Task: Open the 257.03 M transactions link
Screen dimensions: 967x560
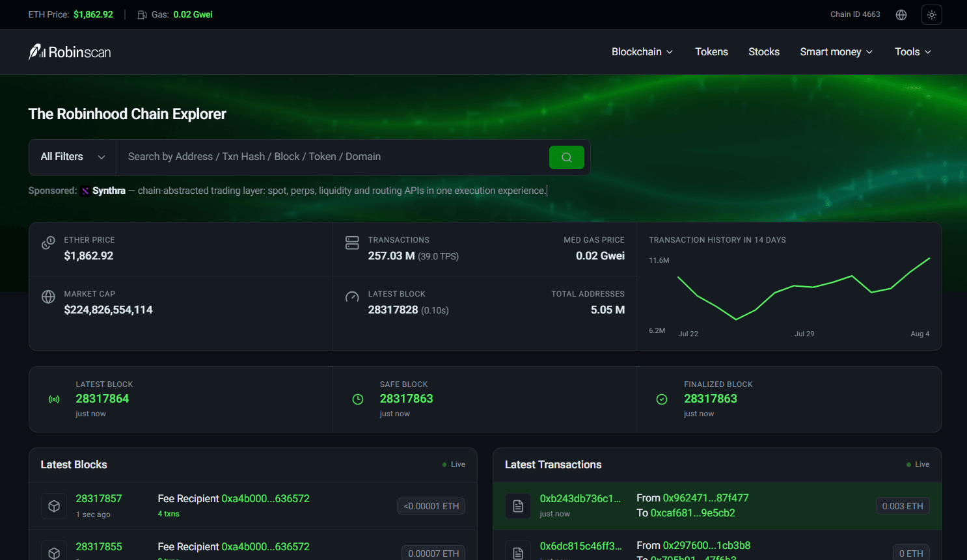Action: point(391,256)
